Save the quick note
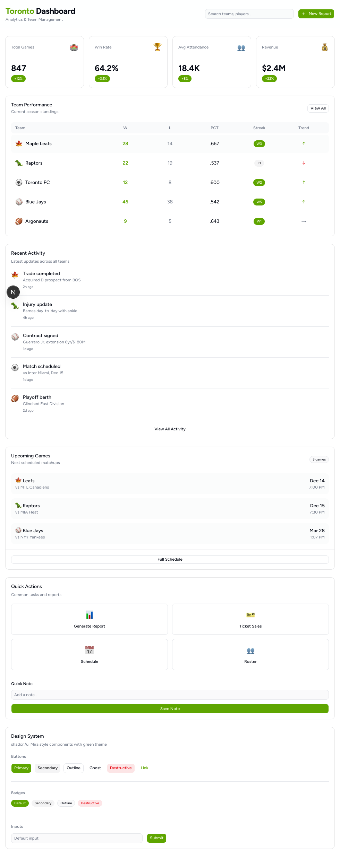Viewport: 340px width, 868px height. [170, 709]
